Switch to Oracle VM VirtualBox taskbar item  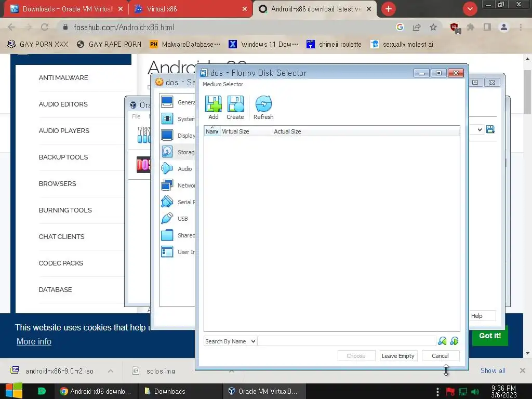tap(264, 391)
